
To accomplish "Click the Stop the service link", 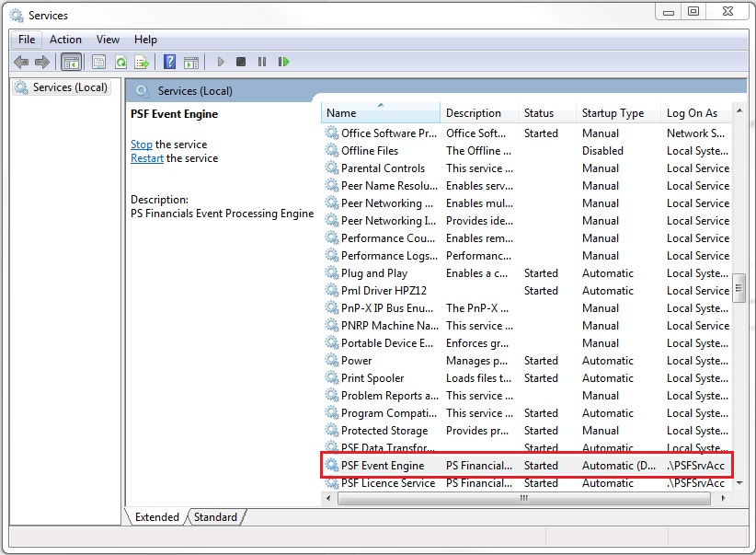I will [x=141, y=145].
